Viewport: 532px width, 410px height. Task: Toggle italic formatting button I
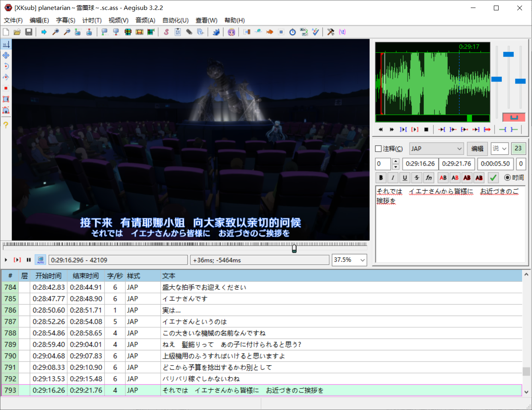393,178
